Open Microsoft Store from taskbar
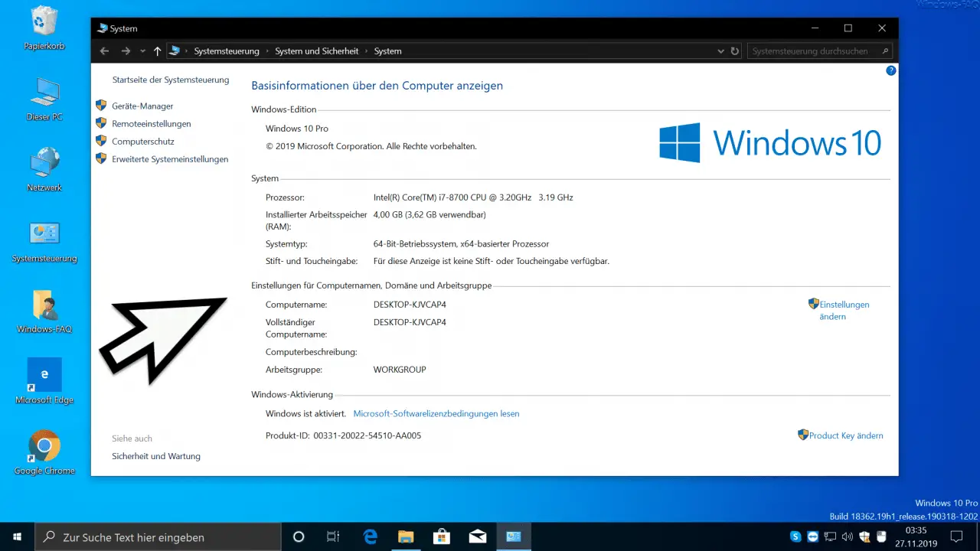Screen dimensions: 980x551 [x=442, y=536]
